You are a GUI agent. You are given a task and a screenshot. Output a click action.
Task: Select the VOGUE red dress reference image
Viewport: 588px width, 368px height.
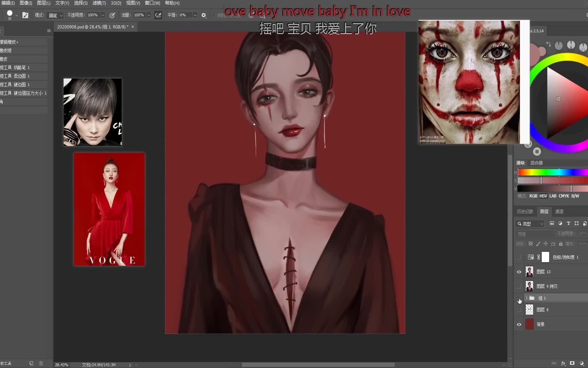[x=109, y=209]
